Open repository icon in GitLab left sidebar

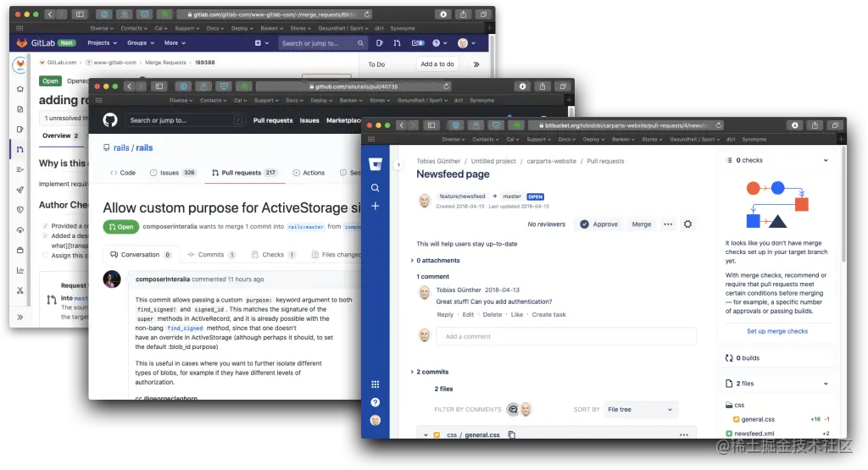click(x=20, y=109)
